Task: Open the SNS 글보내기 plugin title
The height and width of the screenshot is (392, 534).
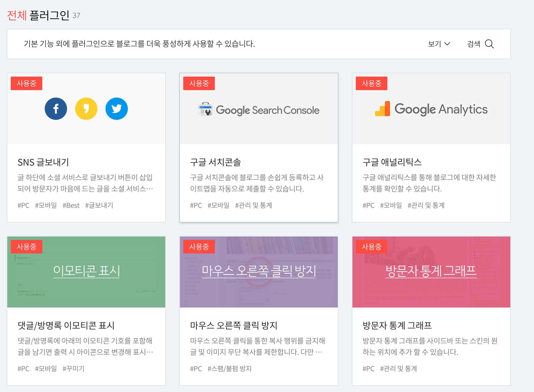Action: 43,162
